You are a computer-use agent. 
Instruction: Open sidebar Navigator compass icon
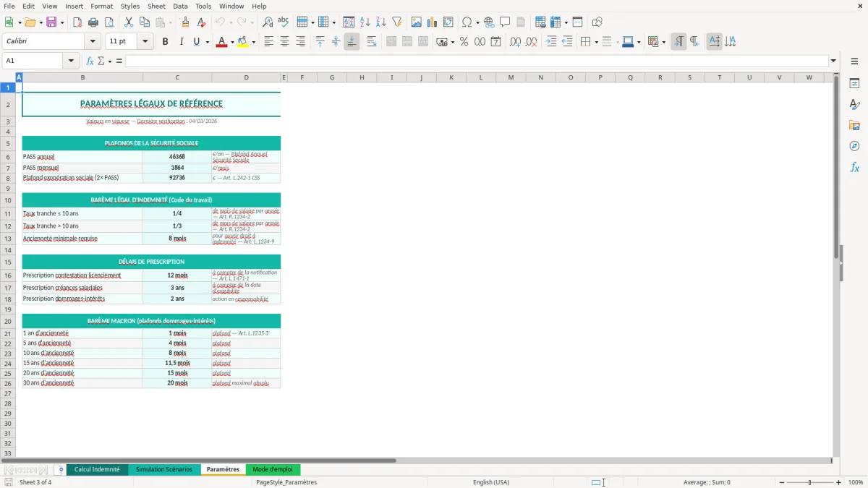tap(854, 147)
